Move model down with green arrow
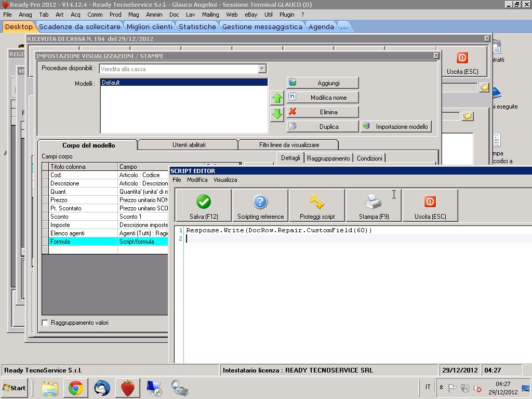 pos(277,114)
